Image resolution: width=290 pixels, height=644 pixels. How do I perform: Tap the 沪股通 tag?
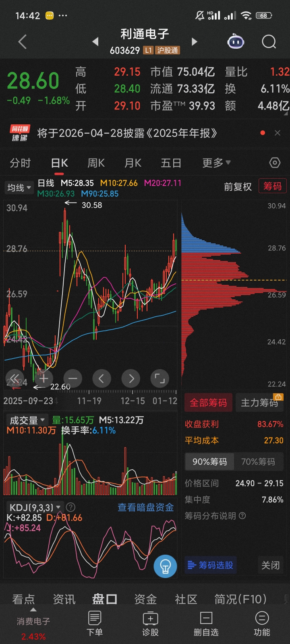(x=168, y=50)
